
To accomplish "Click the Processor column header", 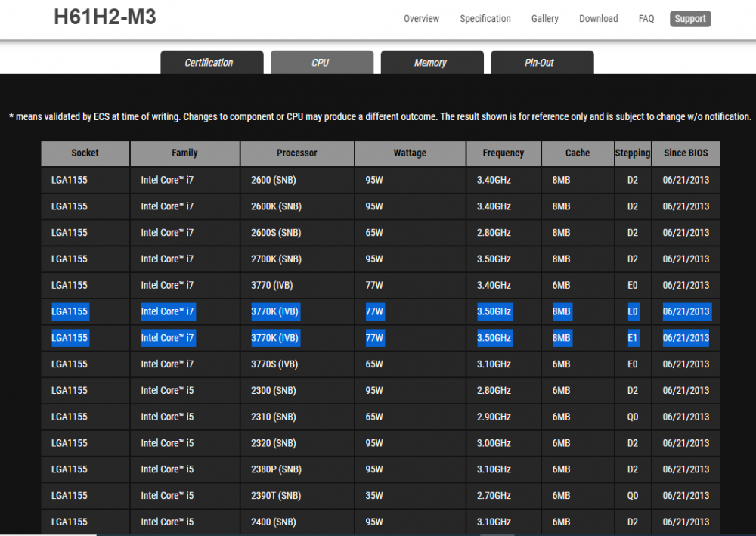I will pos(296,153).
